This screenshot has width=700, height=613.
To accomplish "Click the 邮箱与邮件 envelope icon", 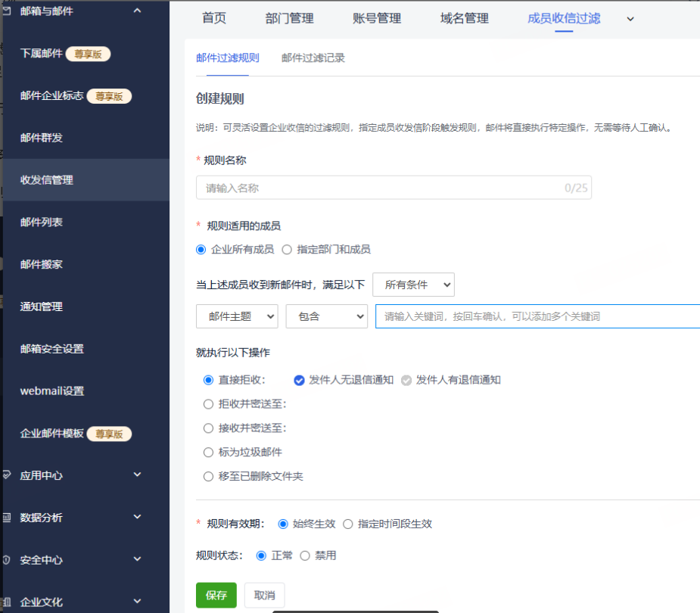I will coord(6,11).
